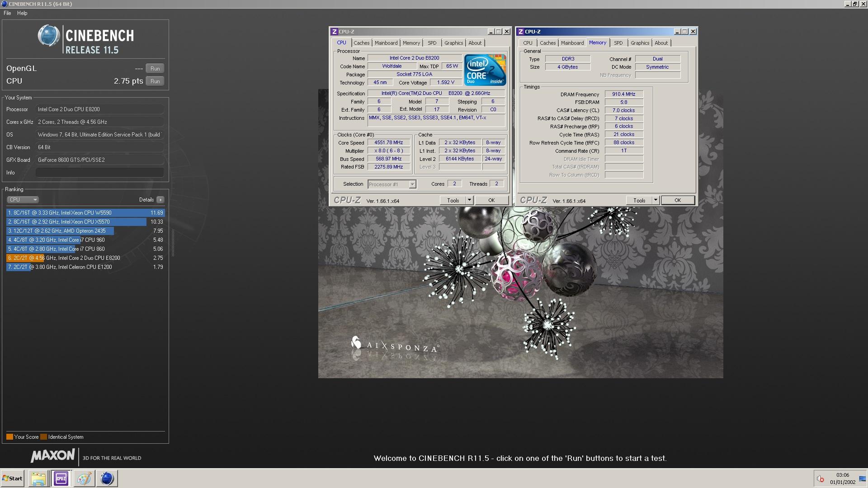The image size is (868, 488).
Task: Run the CPU benchmark
Action: pyautogui.click(x=155, y=81)
